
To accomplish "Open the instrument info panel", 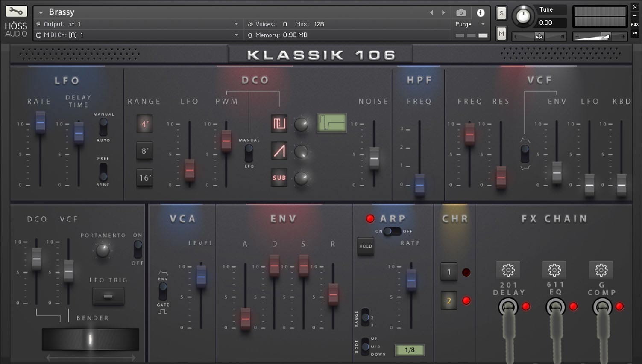I will tap(481, 13).
